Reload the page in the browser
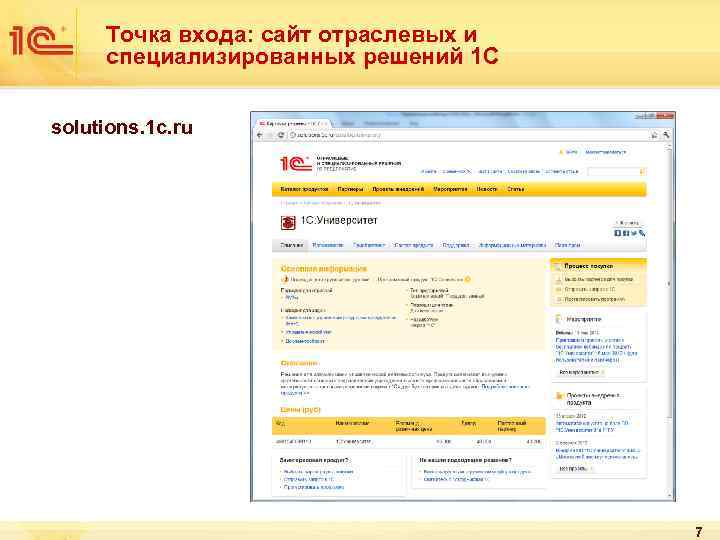The image size is (720, 540). click(281, 135)
